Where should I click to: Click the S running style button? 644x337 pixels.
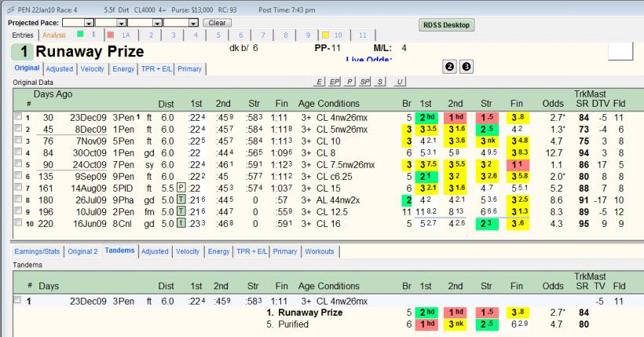[380, 82]
